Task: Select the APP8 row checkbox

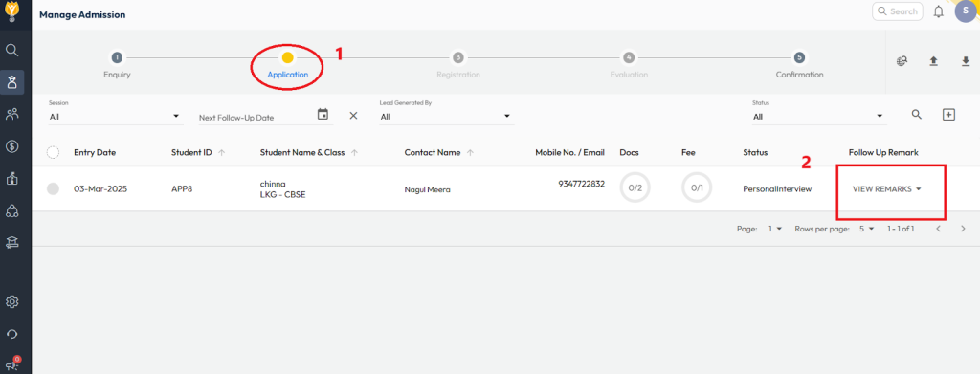Action: coord(54,189)
